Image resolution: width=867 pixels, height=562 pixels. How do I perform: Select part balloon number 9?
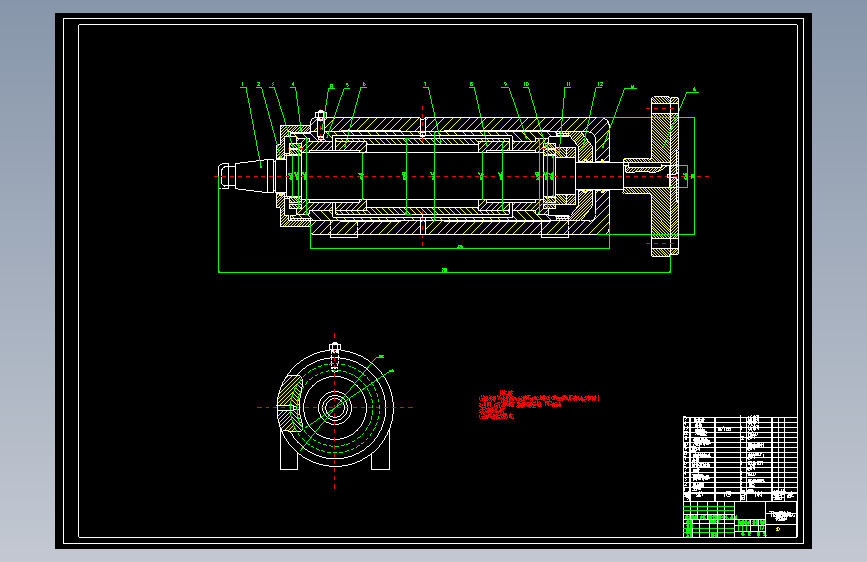(505, 85)
